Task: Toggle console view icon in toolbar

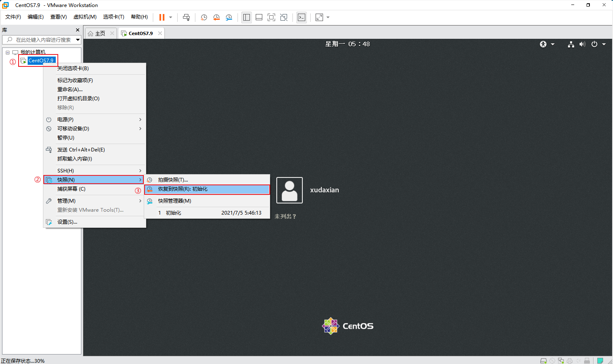Action: pyautogui.click(x=302, y=17)
